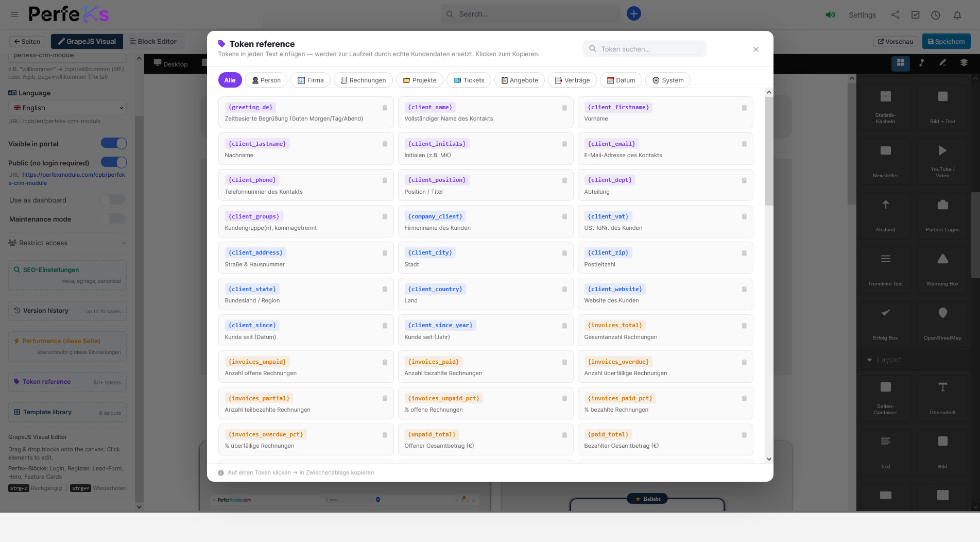Toggle Public no login required switch
Screen dimensions: 980x542
(x=113, y=163)
